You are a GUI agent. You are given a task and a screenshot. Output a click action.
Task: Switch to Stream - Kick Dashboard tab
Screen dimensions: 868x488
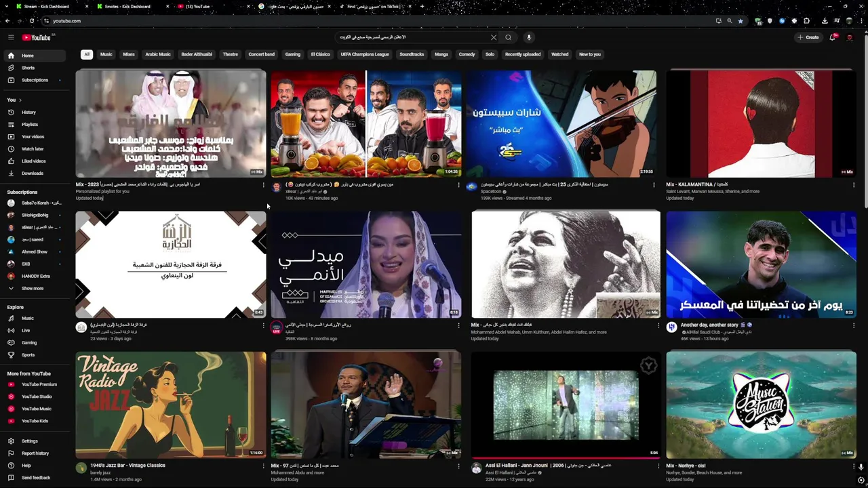[47, 7]
